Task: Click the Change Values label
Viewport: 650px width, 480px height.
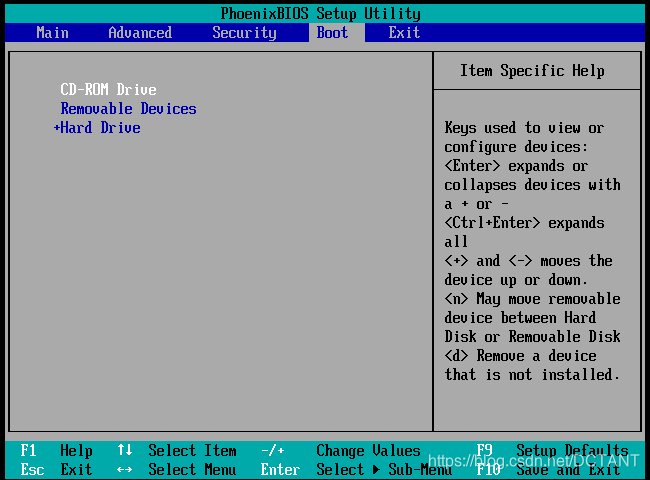Action: (x=368, y=451)
